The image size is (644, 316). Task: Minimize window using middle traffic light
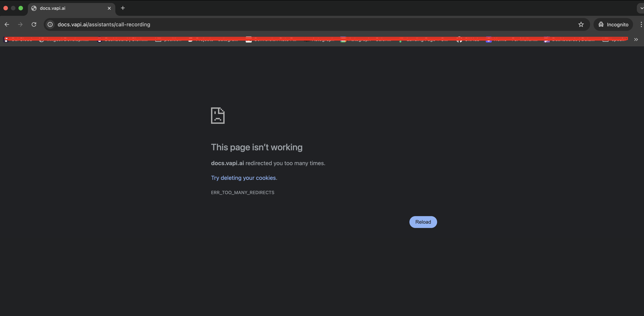[x=13, y=8]
